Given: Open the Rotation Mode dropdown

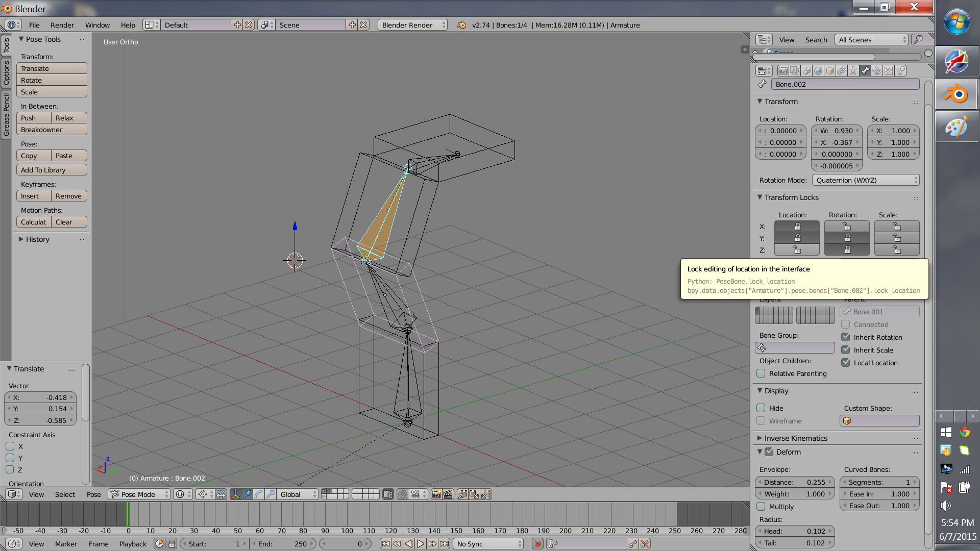Looking at the screenshot, I should point(865,180).
